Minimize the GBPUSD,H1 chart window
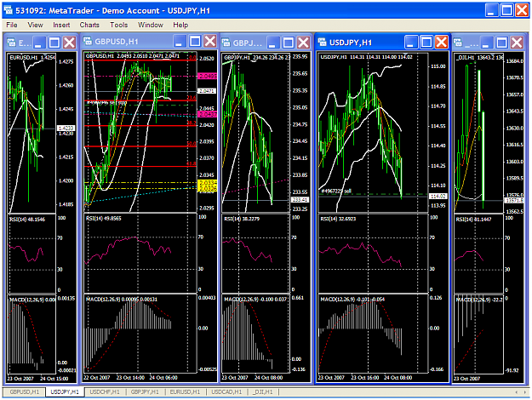 tap(180, 42)
